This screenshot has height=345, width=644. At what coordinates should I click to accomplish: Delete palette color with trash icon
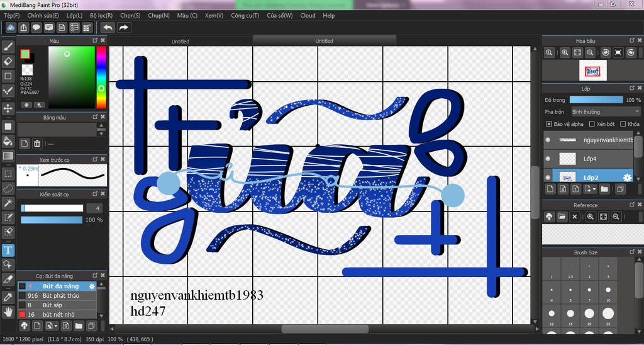(x=37, y=144)
